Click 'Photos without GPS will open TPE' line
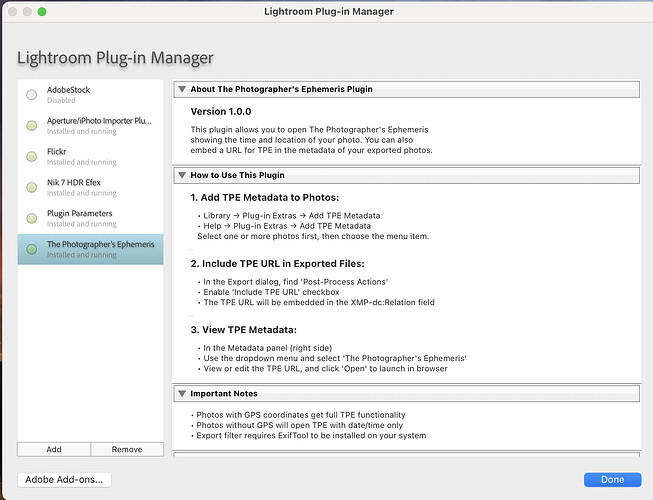 click(297, 425)
